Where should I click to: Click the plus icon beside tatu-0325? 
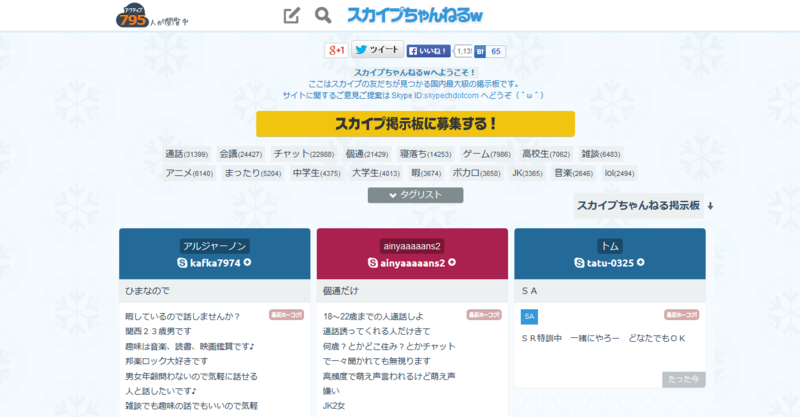pos(641,262)
